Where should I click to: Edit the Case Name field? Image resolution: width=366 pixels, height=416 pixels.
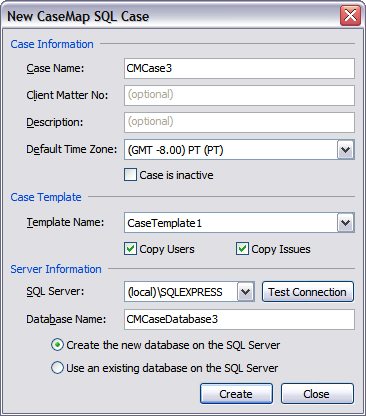point(239,69)
